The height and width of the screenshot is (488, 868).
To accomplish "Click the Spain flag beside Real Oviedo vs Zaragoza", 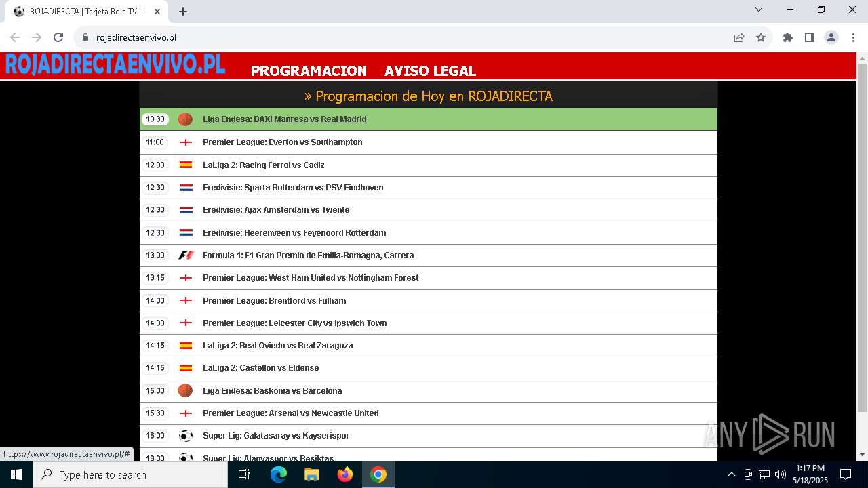I will [185, 346].
